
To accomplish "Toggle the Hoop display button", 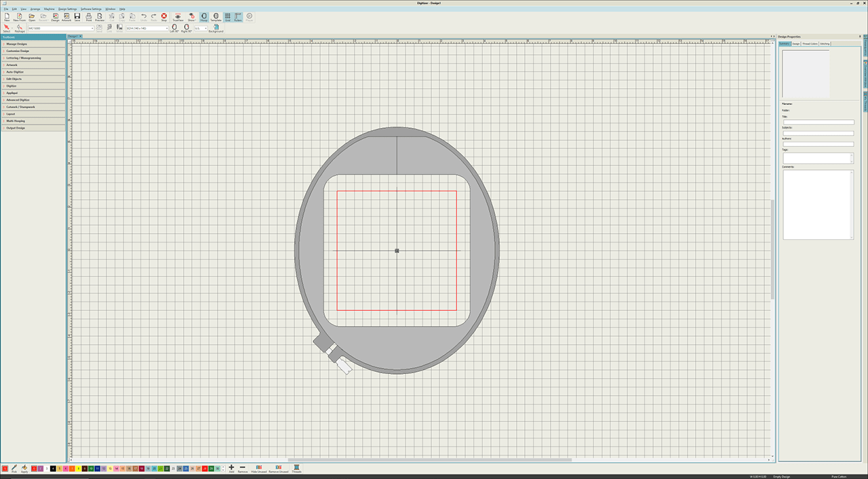I will 204,17.
